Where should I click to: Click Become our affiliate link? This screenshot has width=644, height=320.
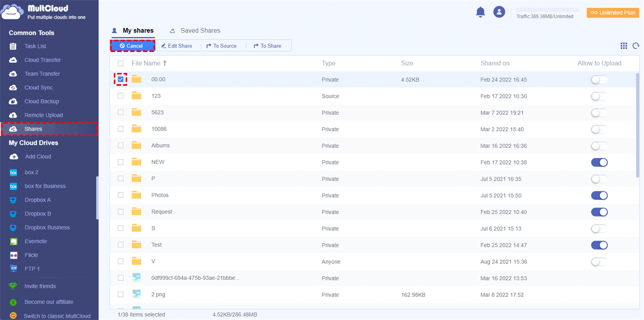pos(49,302)
